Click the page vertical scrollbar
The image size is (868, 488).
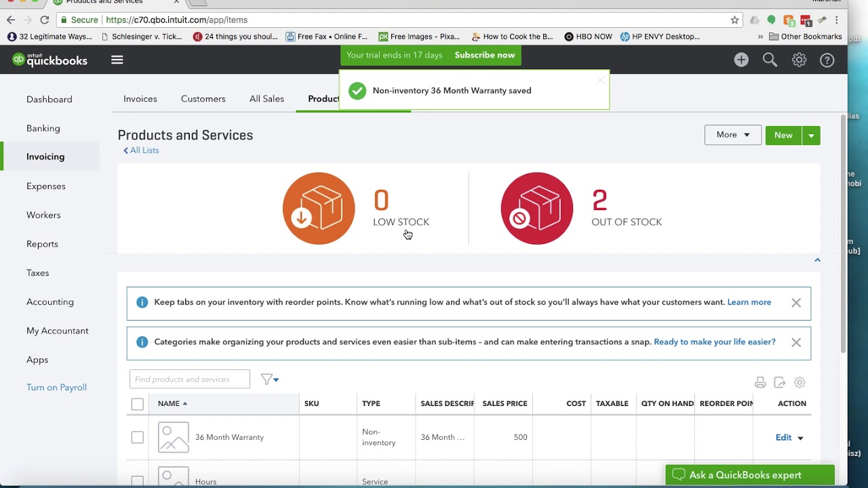click(843, 233)
